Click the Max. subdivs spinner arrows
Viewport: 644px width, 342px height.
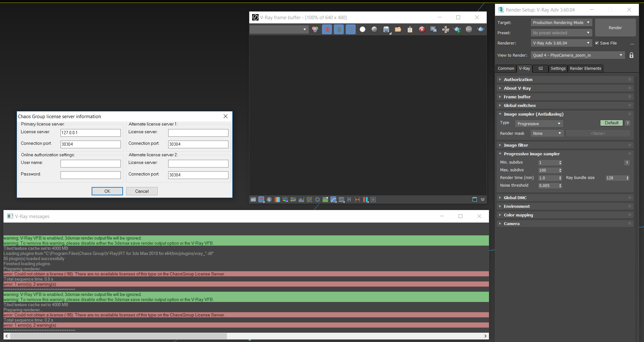click(560, 170)
